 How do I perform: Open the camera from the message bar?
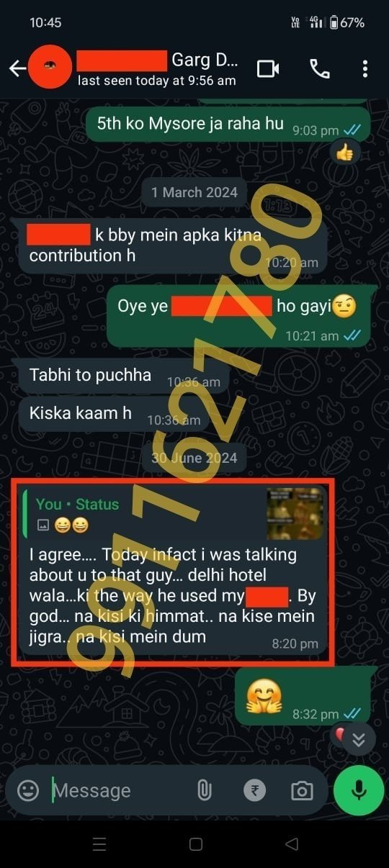tap(302, 790)
